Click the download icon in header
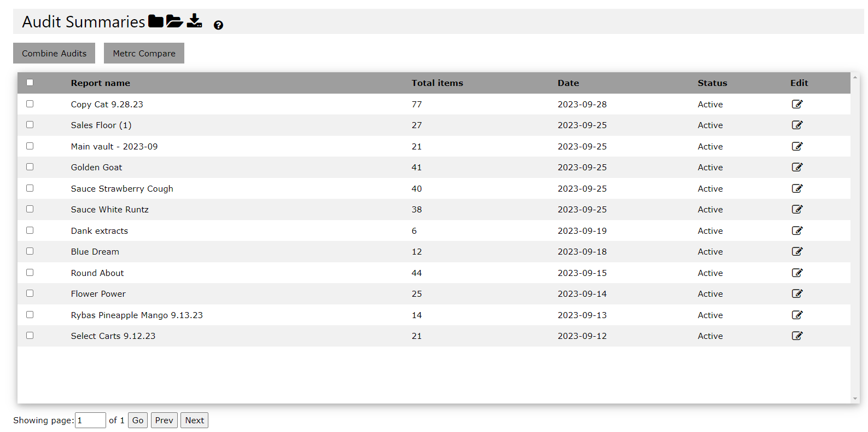Viewport: 868px width, 432px height. coord(194,21)
